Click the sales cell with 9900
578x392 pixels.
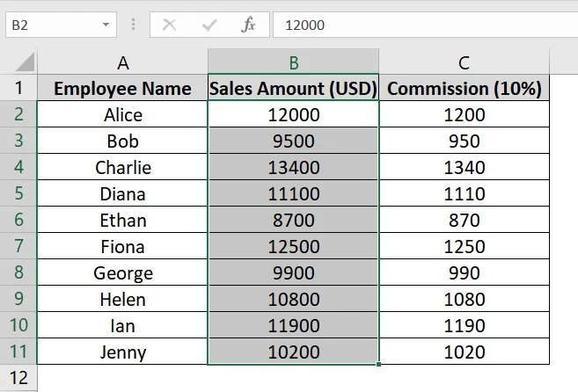pyautogui.click(x=294, y=272)
